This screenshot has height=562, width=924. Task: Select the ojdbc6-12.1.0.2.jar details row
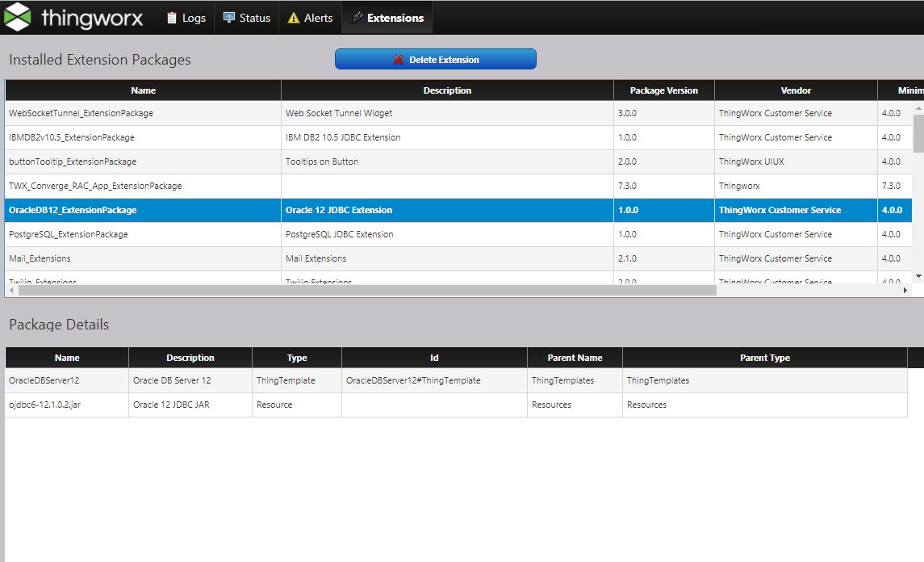[456, 405]
